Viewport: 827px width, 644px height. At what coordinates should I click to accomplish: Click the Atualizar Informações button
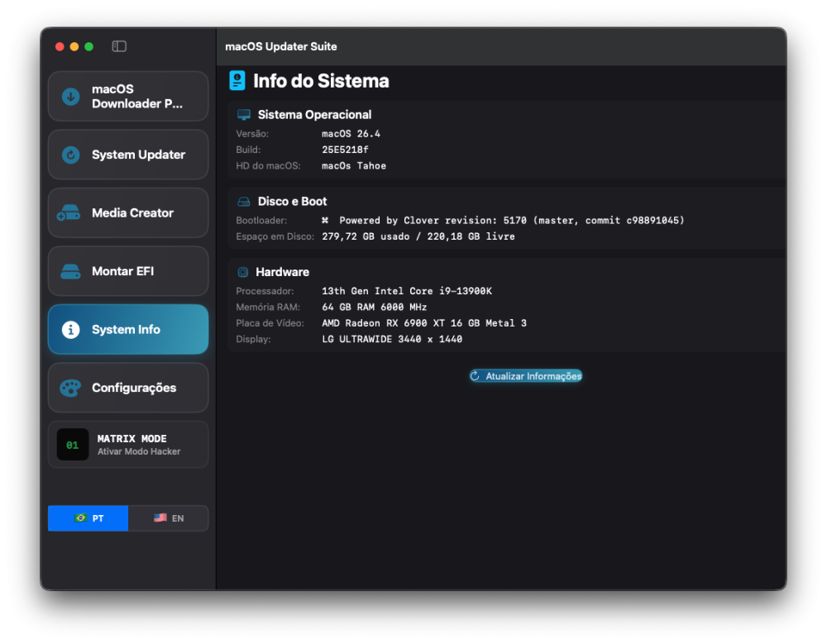526,375
